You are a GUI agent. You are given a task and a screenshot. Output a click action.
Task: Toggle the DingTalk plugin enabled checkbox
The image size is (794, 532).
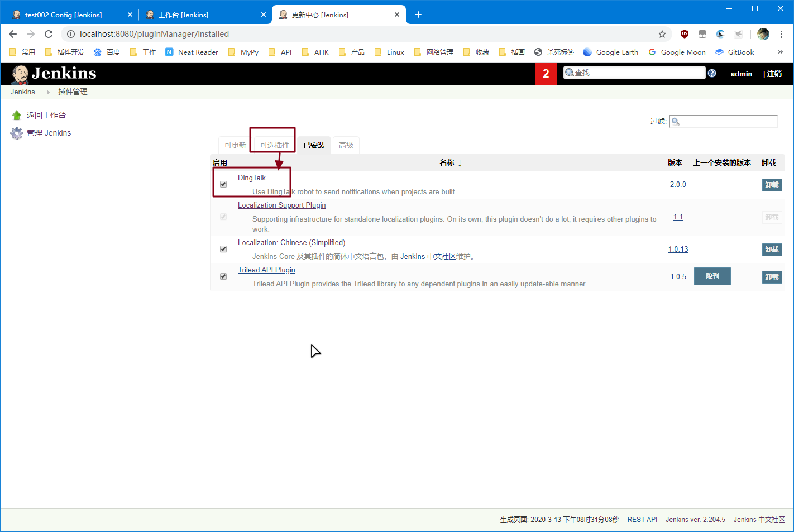pyautogui.click(x=223, y=184)
